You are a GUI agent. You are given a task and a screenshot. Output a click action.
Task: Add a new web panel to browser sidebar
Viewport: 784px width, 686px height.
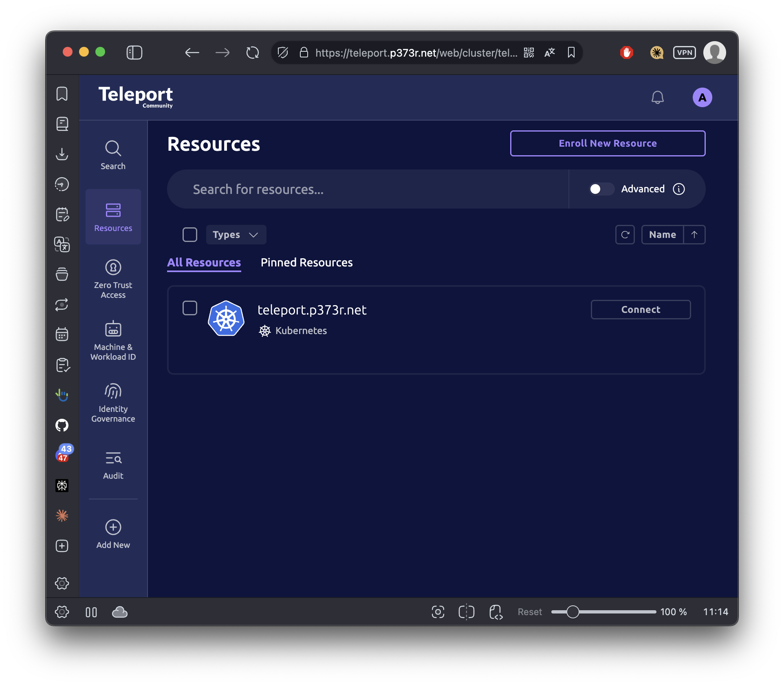tap(62, 546)
